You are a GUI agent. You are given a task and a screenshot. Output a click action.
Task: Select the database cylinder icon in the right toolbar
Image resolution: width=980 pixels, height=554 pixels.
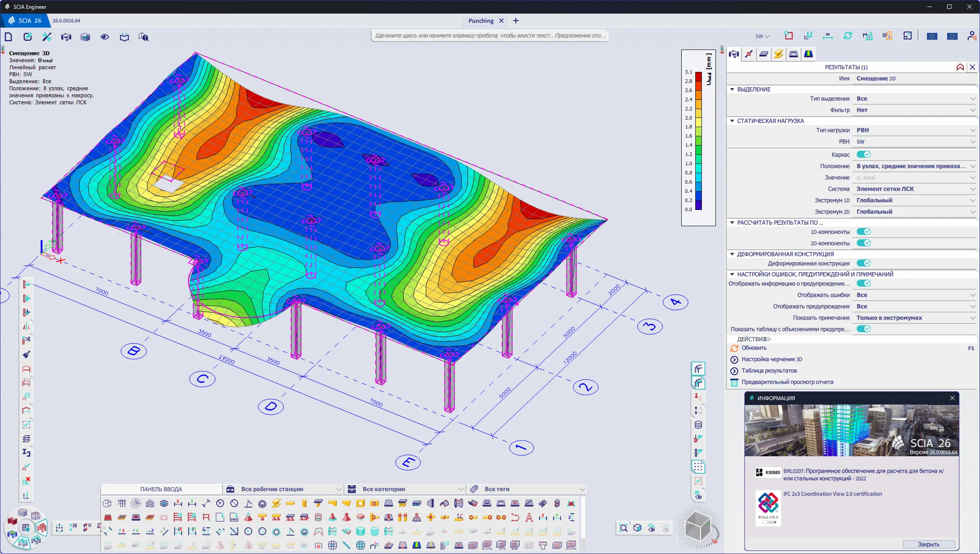[x=697, y=425]
